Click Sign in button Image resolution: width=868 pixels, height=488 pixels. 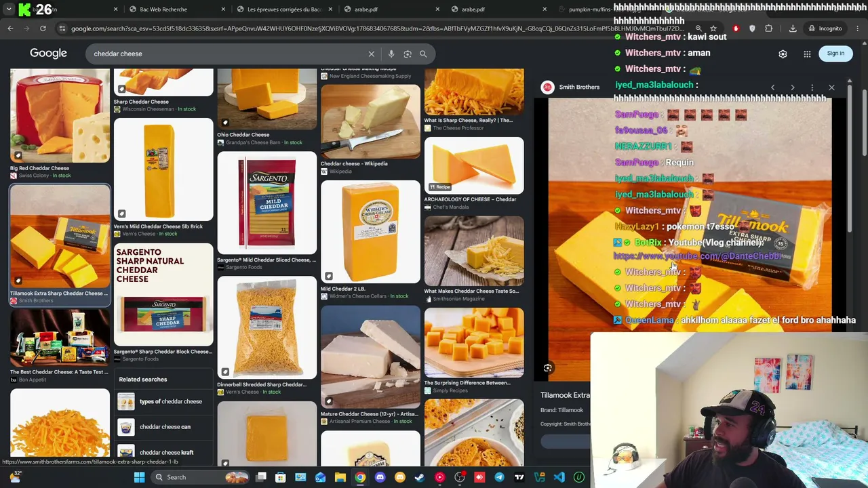coord(835,54)
